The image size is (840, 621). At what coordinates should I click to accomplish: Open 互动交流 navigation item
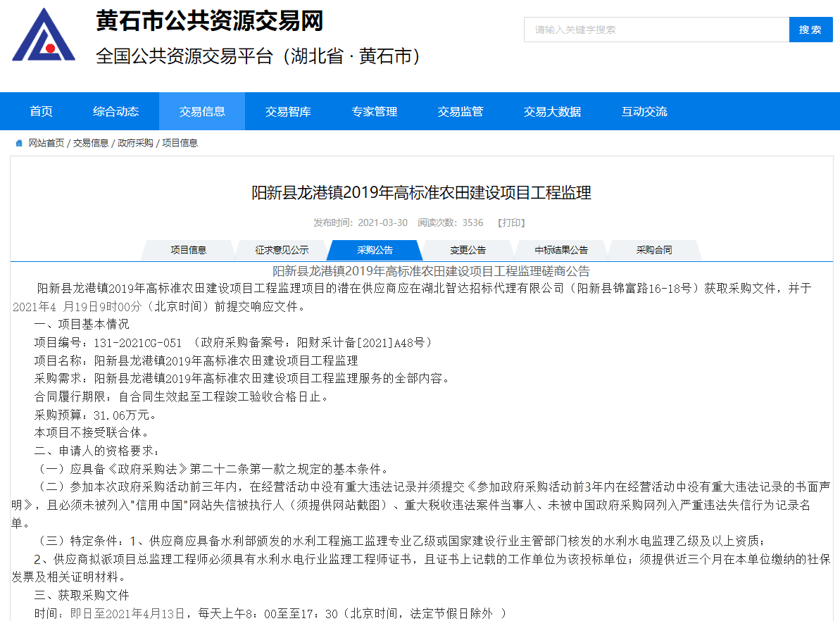[x=644, y=111]
